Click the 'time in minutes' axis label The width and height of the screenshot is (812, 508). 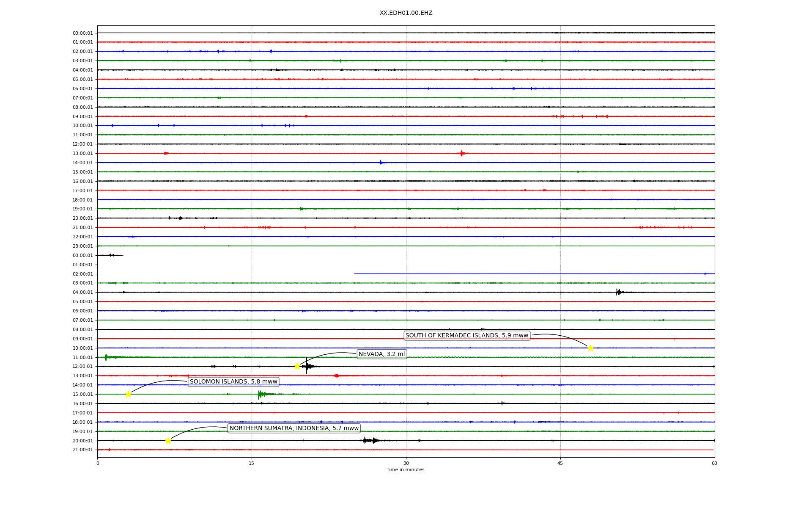click(406, 469)
